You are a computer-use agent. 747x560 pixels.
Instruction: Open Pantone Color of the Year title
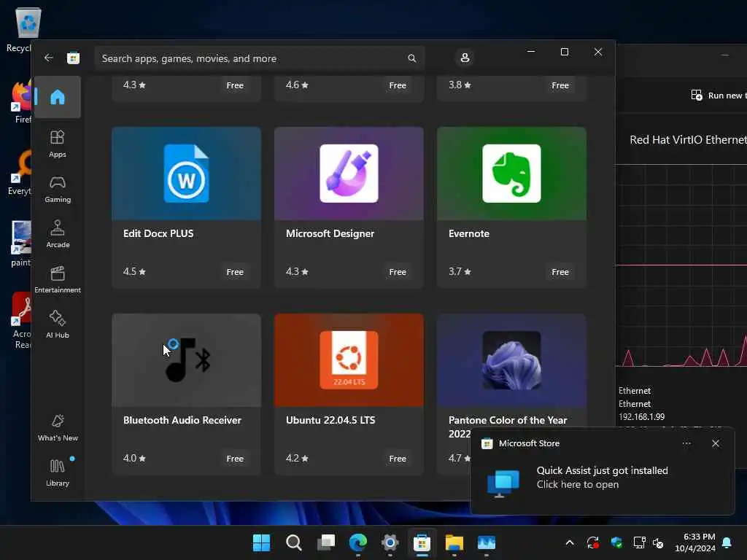pos(508,426)
